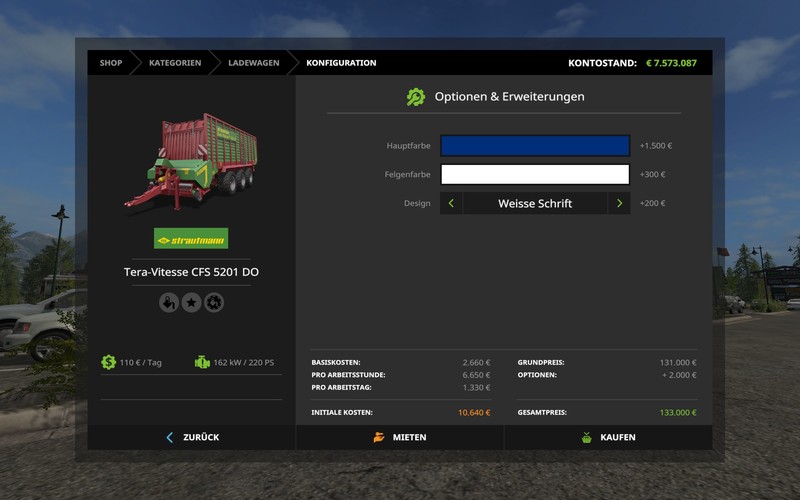Click the unloading function icon left of the star

(168, 302)
